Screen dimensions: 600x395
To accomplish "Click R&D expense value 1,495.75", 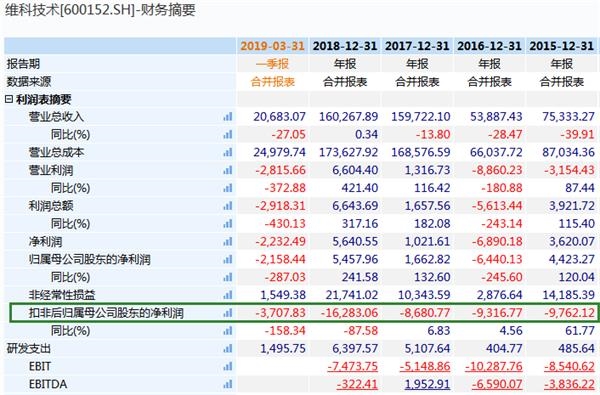I will (283, 349).
